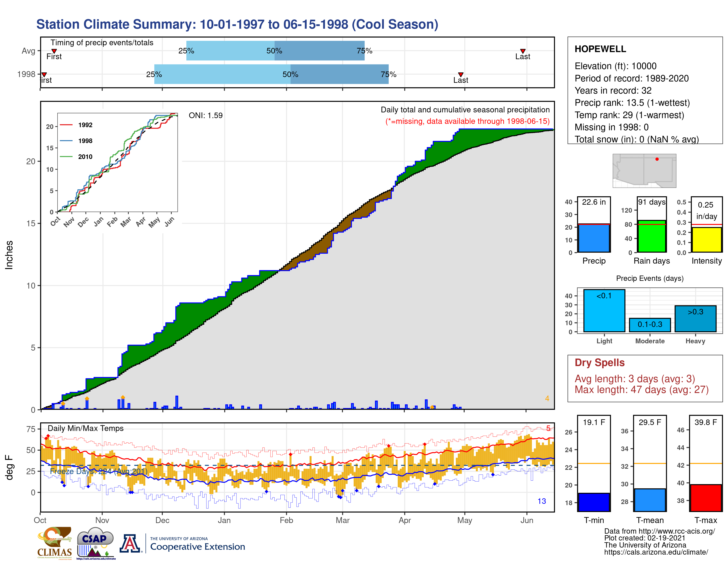Click the orange '4' count in precip chart
This screenshot has width=728, height=563.
[547, 399]
